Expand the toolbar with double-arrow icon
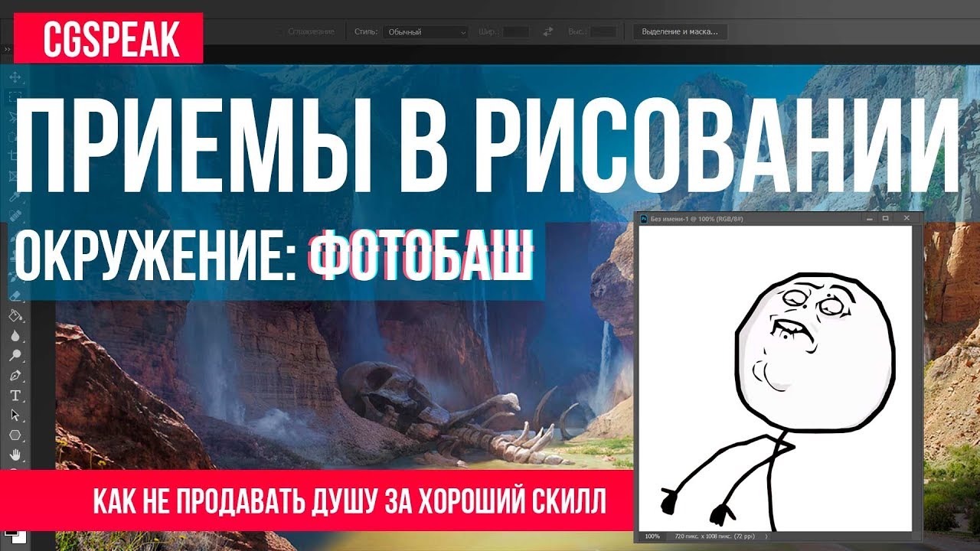980x551 pixels. (6, 50)
